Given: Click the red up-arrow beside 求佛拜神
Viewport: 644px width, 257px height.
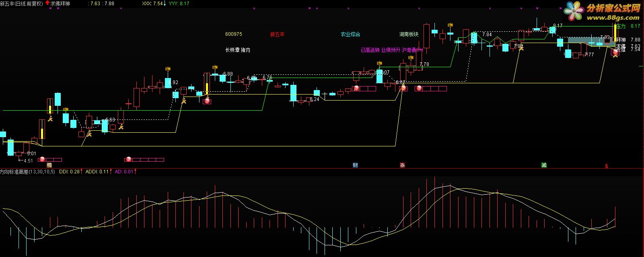Looking at the screenshot, I should point(47,3).
